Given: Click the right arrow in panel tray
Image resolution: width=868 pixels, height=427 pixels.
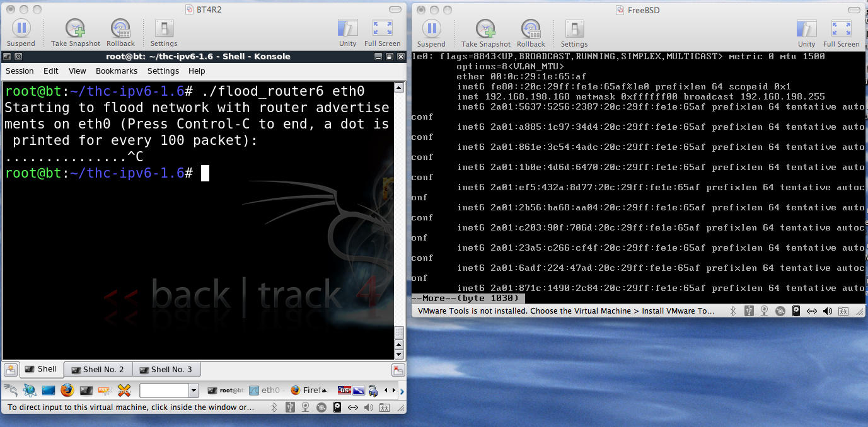Looking at the screenshot, I should [394, 390].
